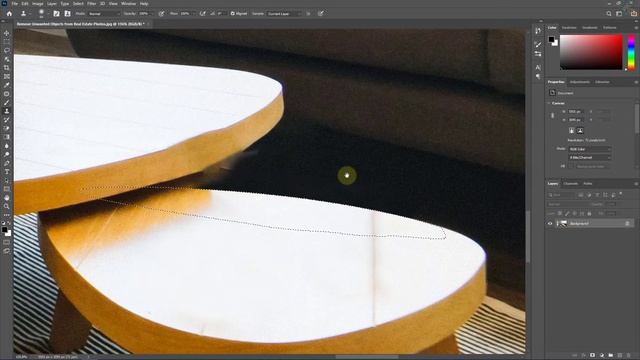Click New Adjustment Layer icon
Screen dimensions: 640x360
point(602,356)
